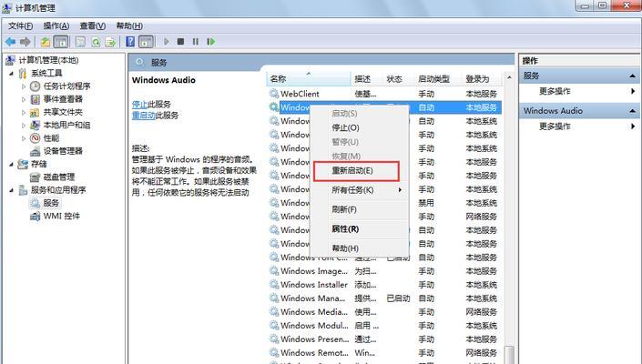Click the Up one level folder icon

(x=45, y=41)
